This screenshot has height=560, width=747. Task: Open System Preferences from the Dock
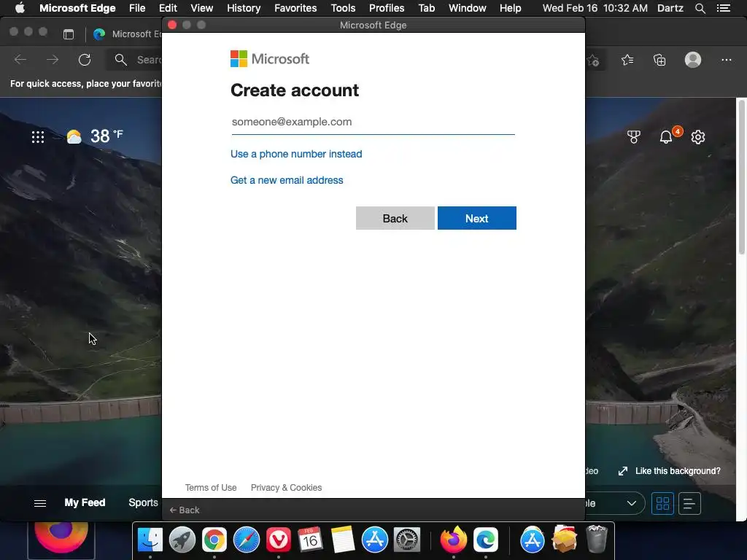pyautogui.click(x=407, y=540)
